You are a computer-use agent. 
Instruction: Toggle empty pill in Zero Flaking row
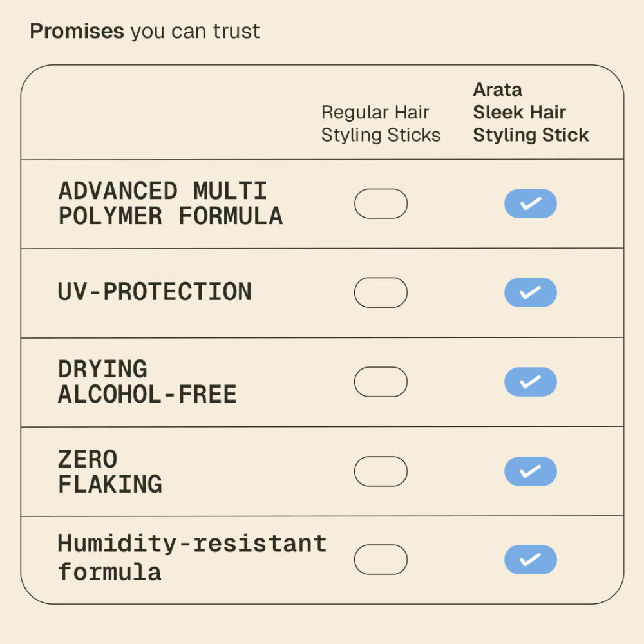pyautogui.click(x=381, y=471)
